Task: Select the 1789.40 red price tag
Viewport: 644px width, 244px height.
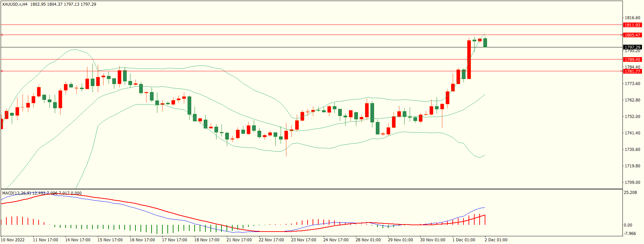Action: click(x=632, y=59)
